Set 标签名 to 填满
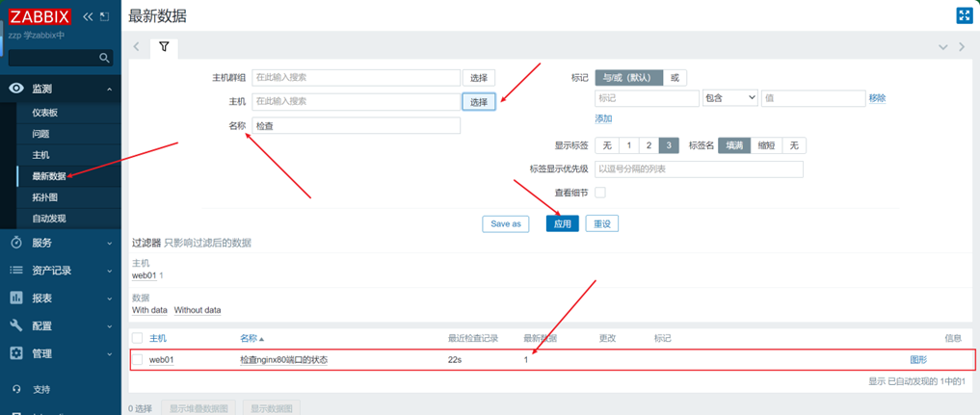Image resolution: width=980 pixels, height=415 pixels. [733, 145]
